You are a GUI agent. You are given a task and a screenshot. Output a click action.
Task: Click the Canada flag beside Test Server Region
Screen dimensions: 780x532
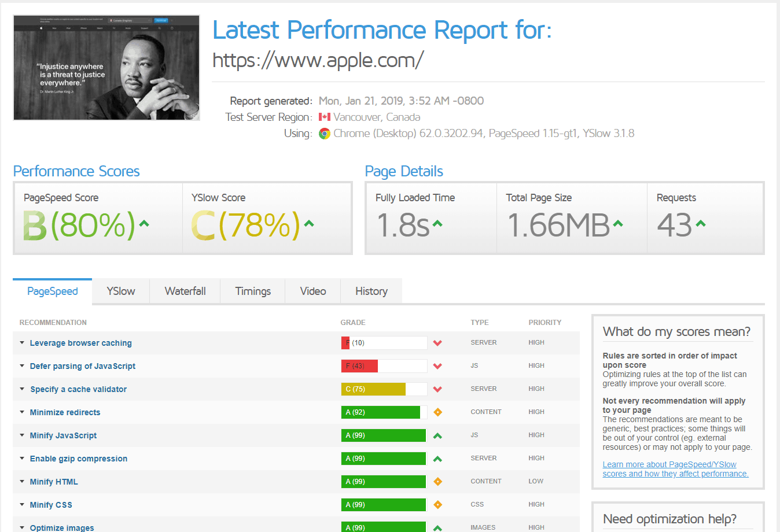click(325, 117)
